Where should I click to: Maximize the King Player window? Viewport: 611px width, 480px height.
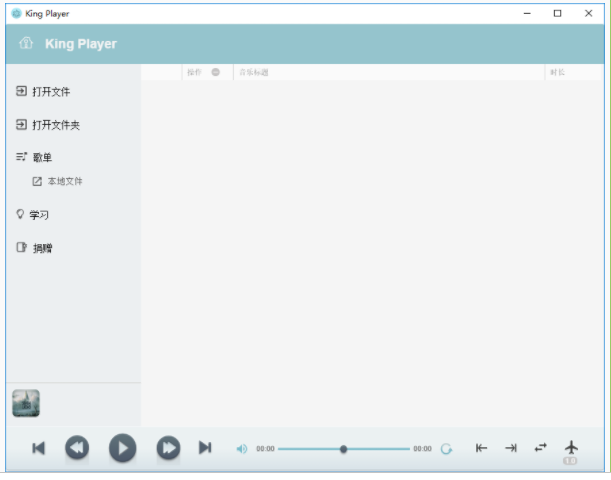558,13
